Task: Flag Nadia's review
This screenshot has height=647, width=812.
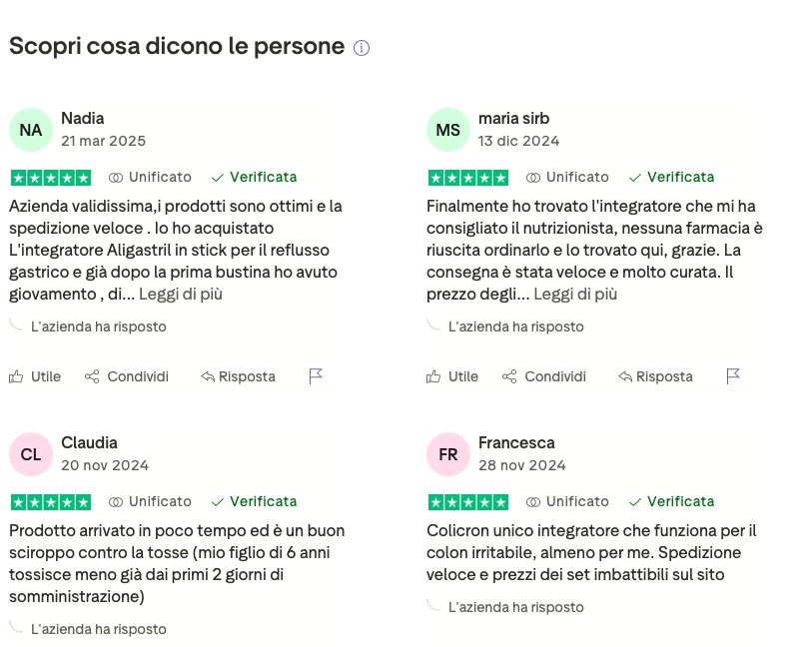Action: [316, 376]
